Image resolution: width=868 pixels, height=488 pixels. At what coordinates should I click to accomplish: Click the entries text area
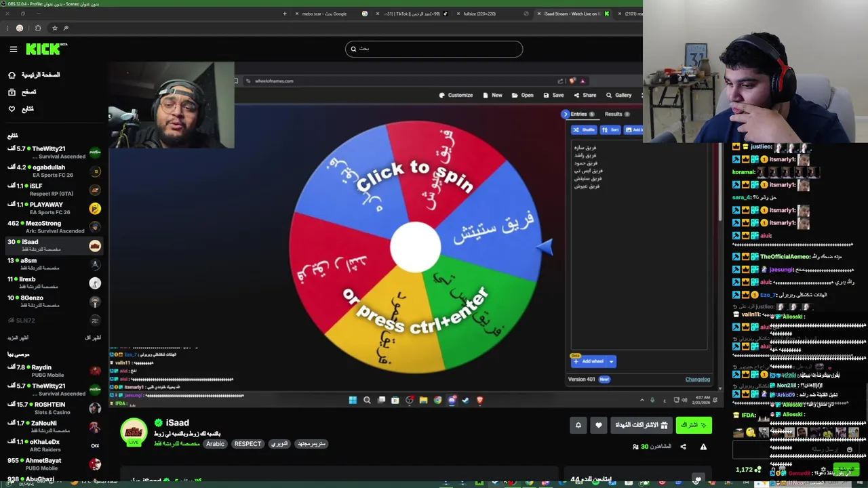tap(639, 244)
